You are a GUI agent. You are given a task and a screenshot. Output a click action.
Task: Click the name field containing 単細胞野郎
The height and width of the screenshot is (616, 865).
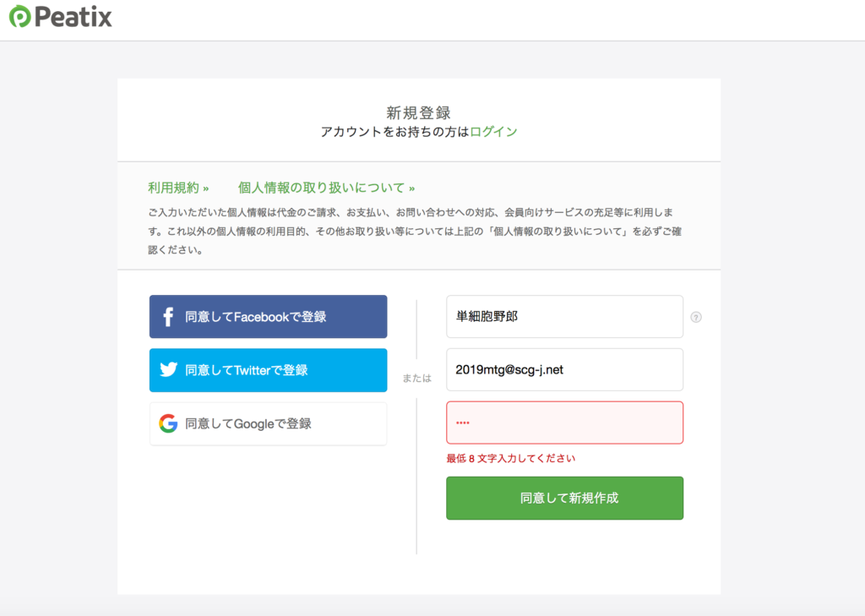click(564, 316)
